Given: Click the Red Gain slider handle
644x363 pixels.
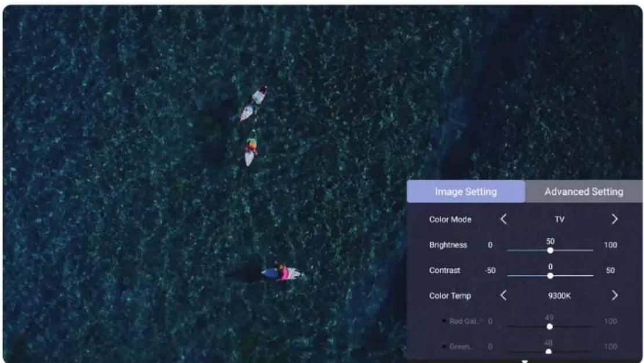Looking at the screenshot, I should 550,327.
